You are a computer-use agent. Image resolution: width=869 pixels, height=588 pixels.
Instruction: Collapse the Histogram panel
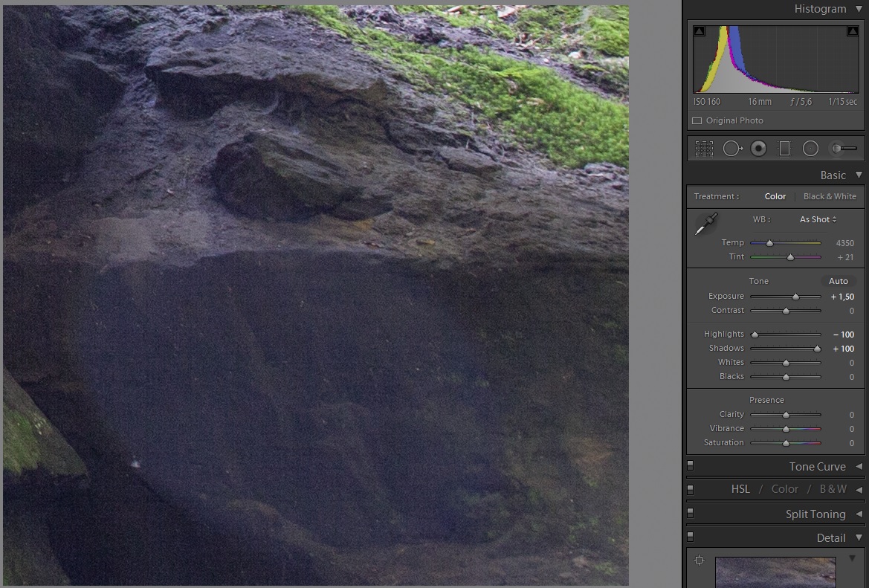click(x=859, y=10)
